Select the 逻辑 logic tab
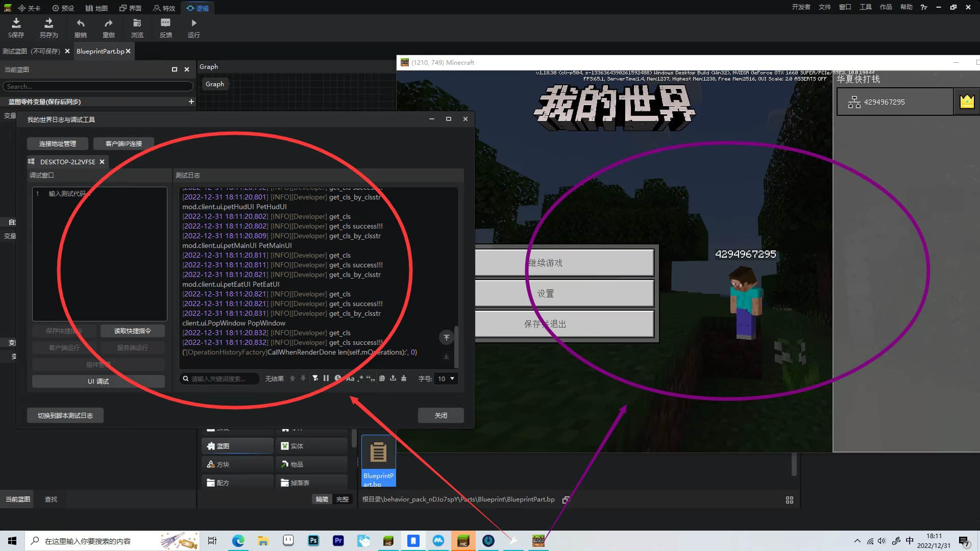Viewport: 980px width, 551px height. tap(198, 8)
